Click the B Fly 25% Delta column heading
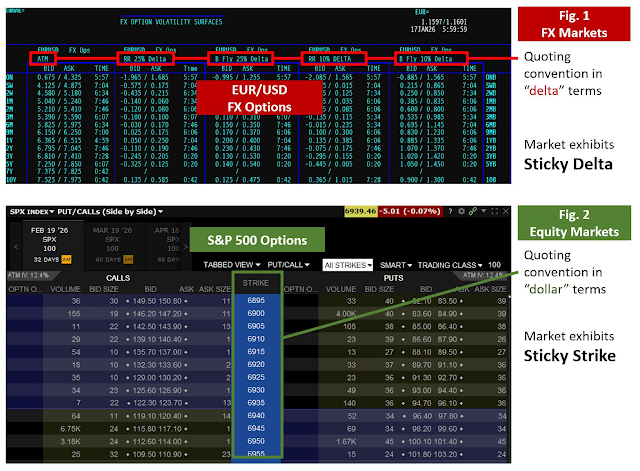The width and height of the screenshot is (640, 471). point(241,59)
